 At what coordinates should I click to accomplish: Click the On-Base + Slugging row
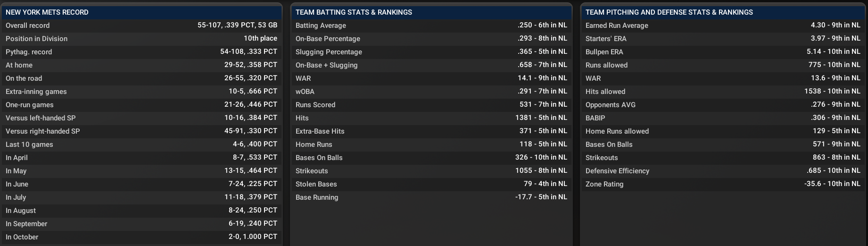pos(431,65)
